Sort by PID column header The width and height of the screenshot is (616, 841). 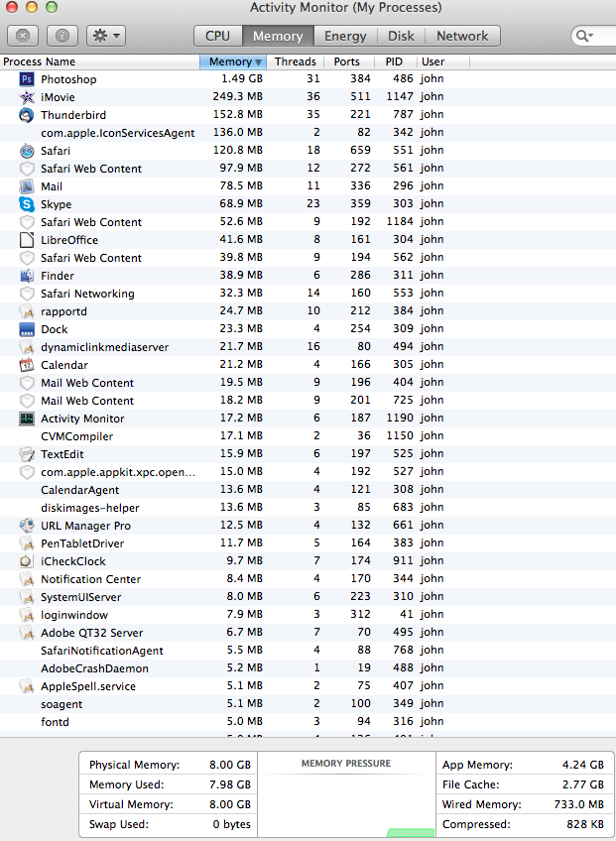click(394, 61)
